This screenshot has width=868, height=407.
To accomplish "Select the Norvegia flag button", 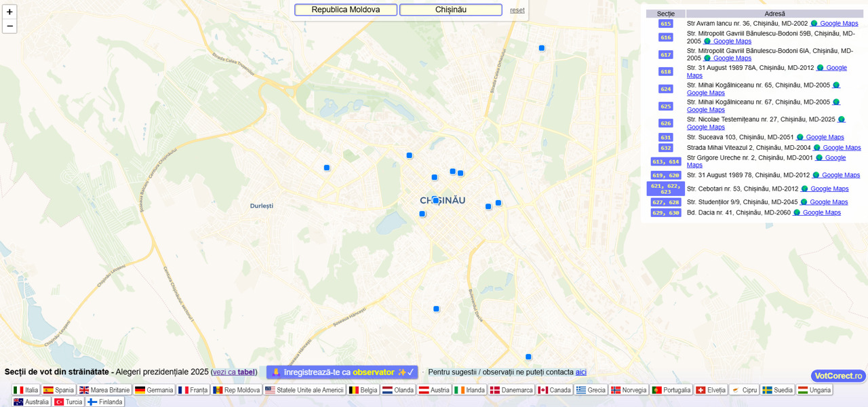I will coord(629,390).
